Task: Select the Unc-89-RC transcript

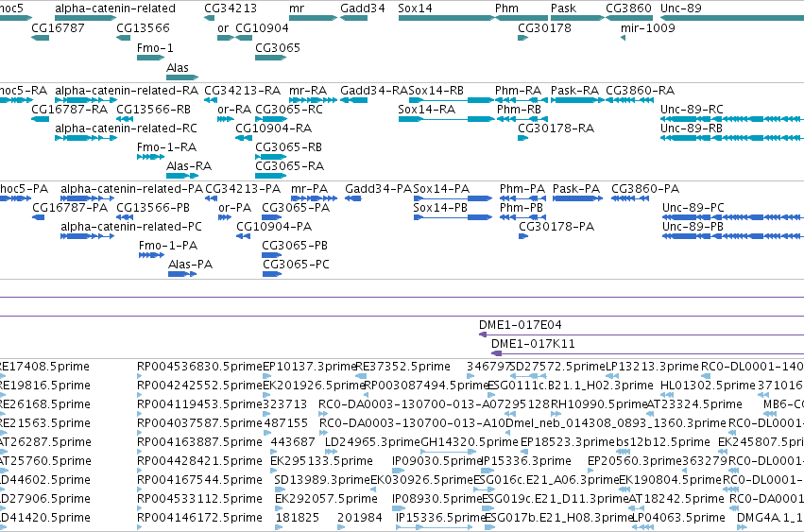Action: (732, 119)
